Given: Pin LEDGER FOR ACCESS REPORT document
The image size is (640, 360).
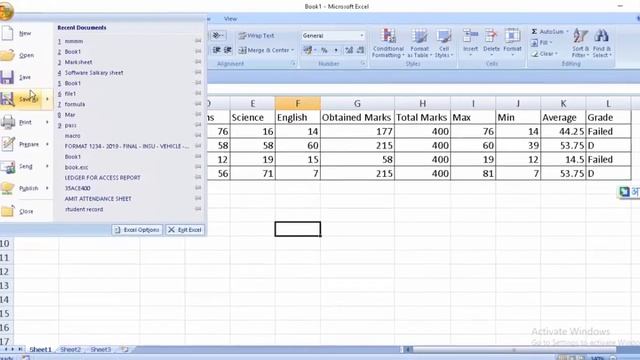Looking at the screenshot, I should [x=198, y=178].
